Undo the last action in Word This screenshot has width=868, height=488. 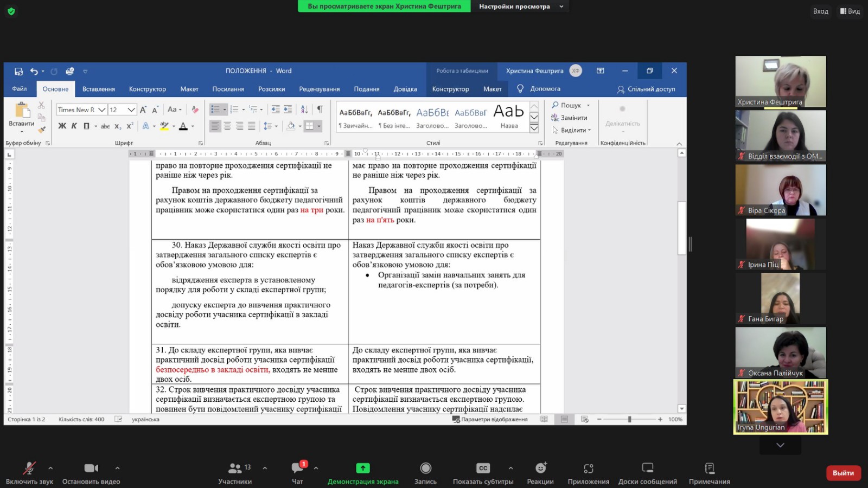point(34,71)
